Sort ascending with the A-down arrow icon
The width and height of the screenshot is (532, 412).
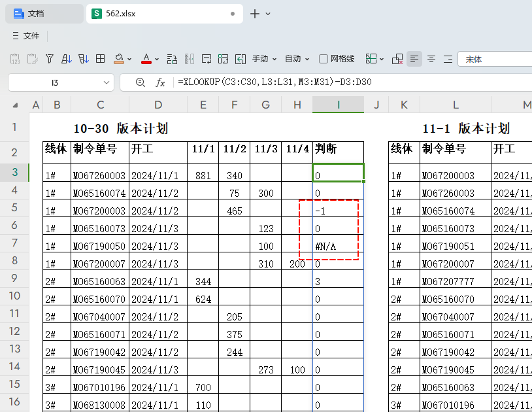(x=67, y=59)
